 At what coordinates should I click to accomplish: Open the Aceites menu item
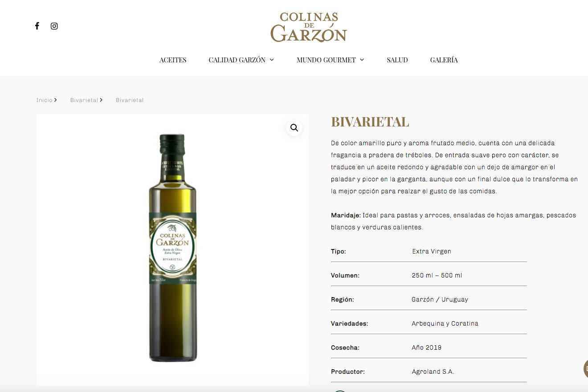pyautogui.click(x=173, y=60)
